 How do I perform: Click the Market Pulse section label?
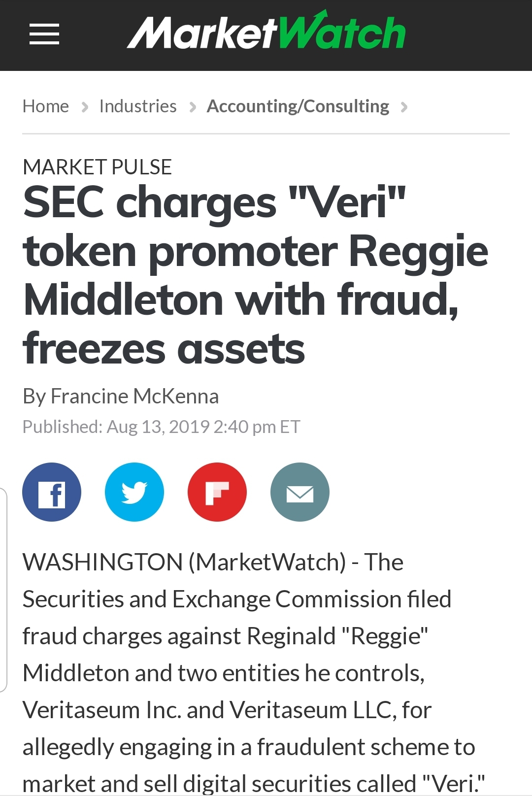pyautogui.click(x=98, y=167)
